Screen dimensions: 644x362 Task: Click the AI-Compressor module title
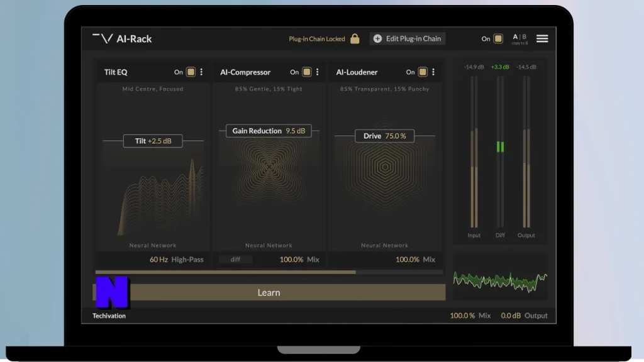tap(245, 72)
